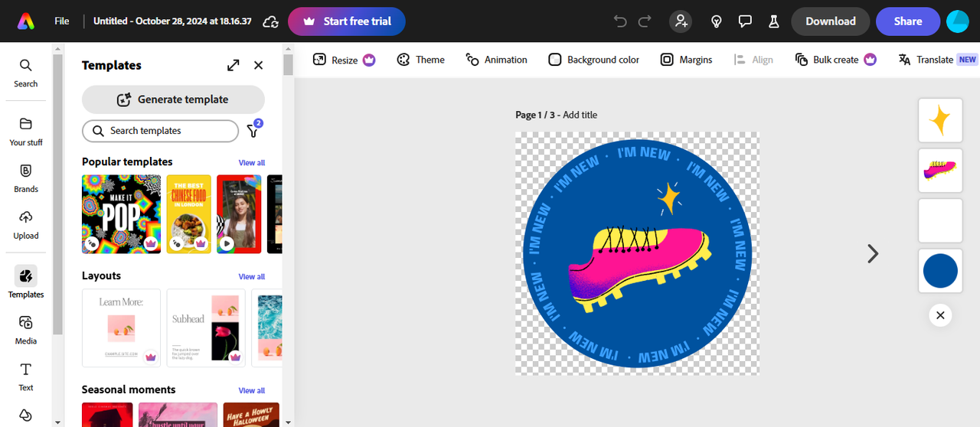
Task: Open Background color picker
Action: (594, 60)
